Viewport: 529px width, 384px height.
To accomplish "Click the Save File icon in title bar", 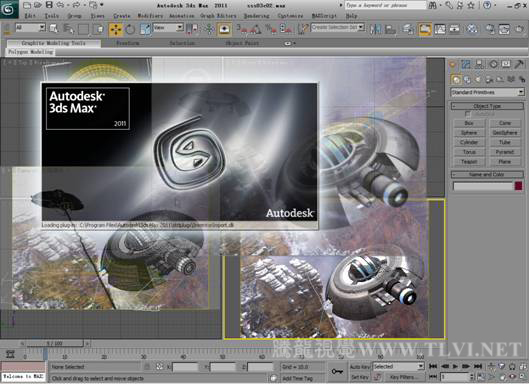I will click(49, 5).
